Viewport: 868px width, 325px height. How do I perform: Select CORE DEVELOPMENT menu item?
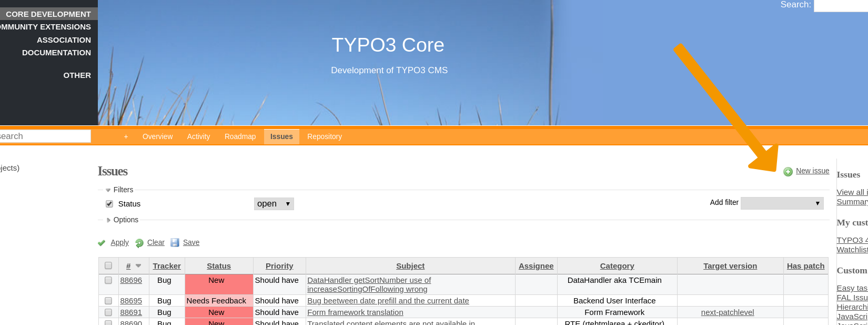coord(48,14)
